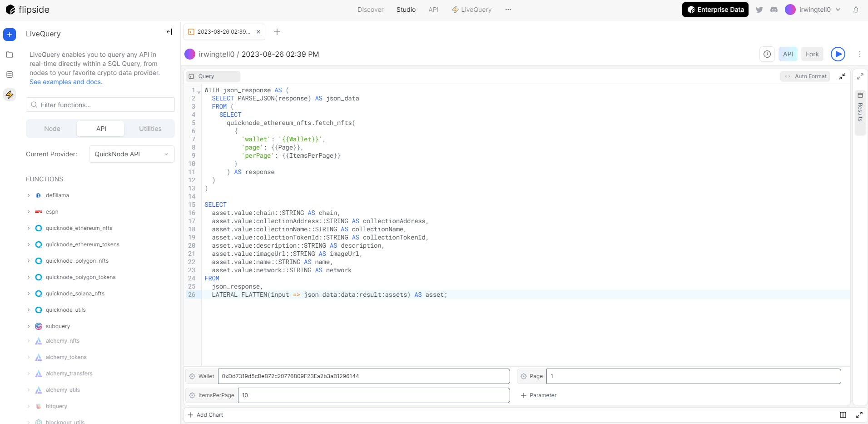Click the flipside logo
The image size is (868, 424).
(27, 10)
